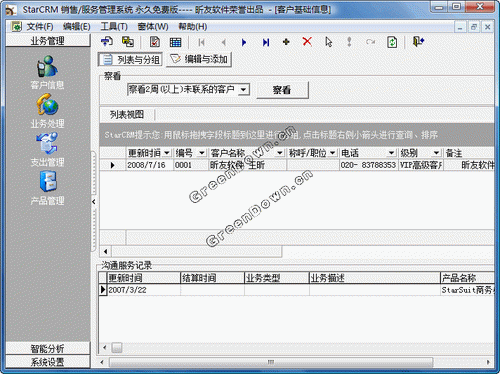Go to next record with blue arrow
The image size is (500, 374).
[x=244, y=42]
